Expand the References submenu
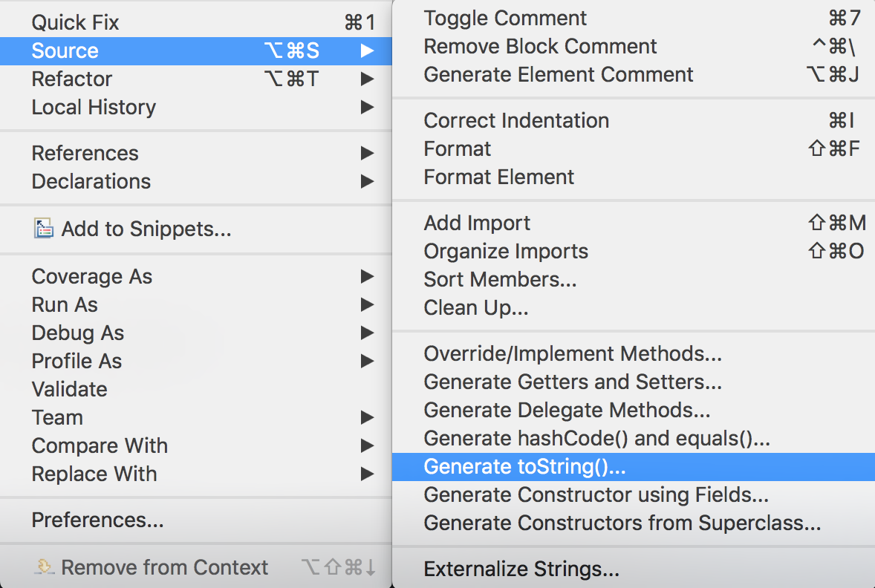Viewport: 875px width, 588px height. (368, 153)
